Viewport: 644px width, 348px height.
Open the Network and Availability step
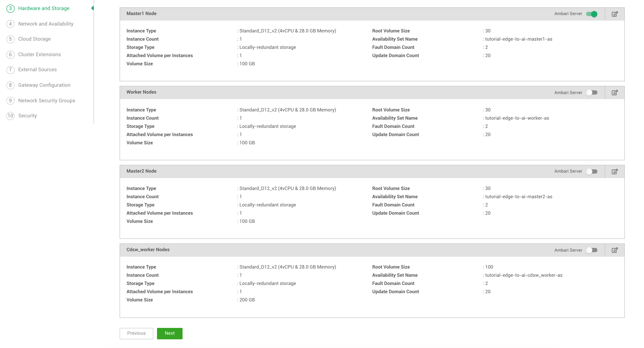45,24
